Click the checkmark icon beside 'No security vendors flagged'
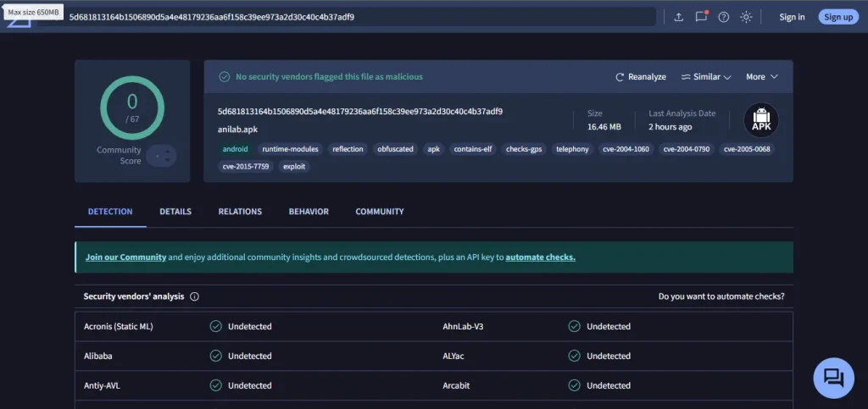 pos(224,77)
